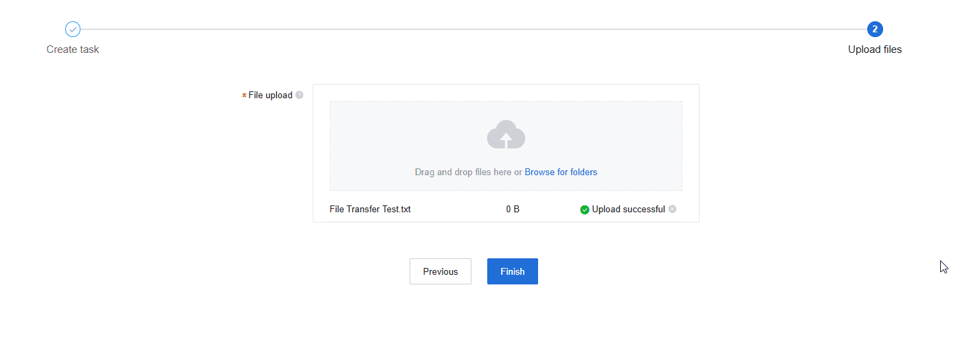Click the Create task step label

[x=73, y=49]
